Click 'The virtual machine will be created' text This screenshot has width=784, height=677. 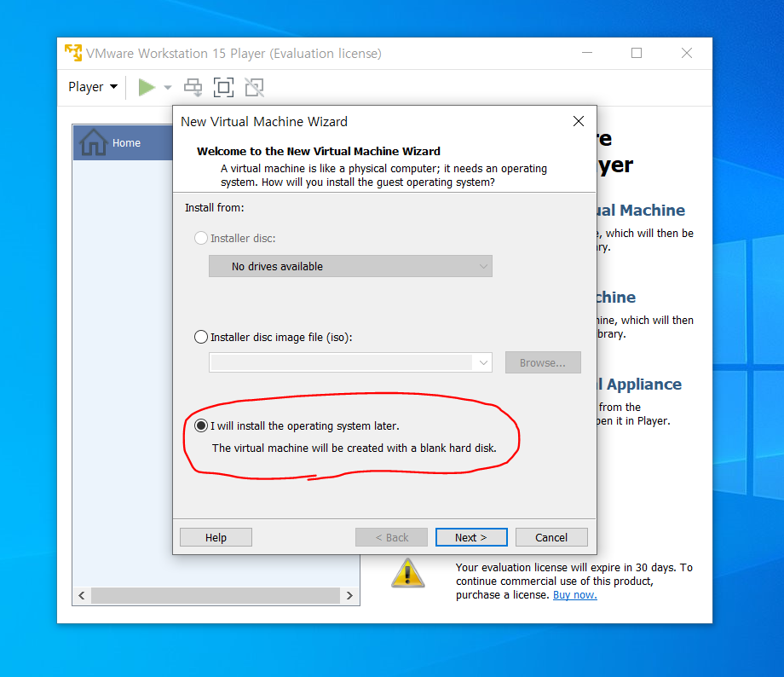354,448
